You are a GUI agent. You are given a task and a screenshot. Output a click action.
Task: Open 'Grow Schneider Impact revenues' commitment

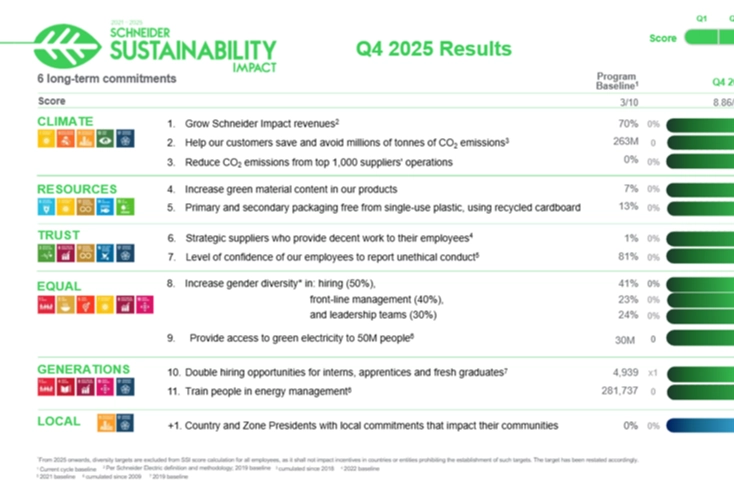[x=262, y=124]
